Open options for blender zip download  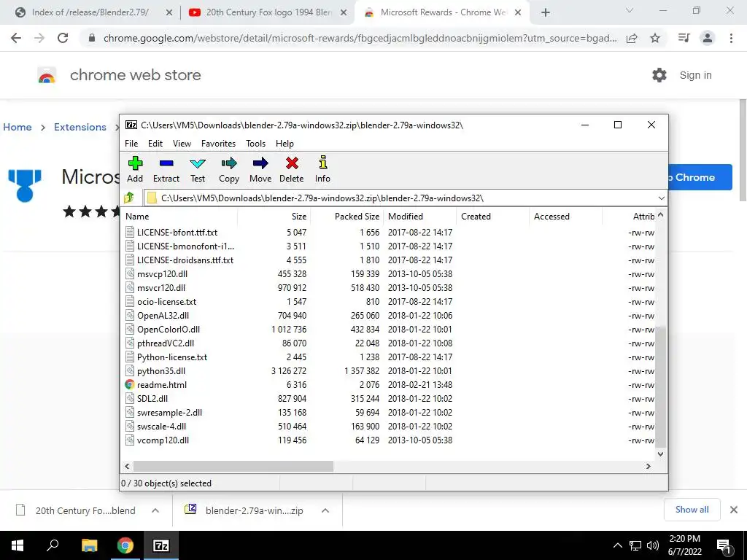(325, 510)
